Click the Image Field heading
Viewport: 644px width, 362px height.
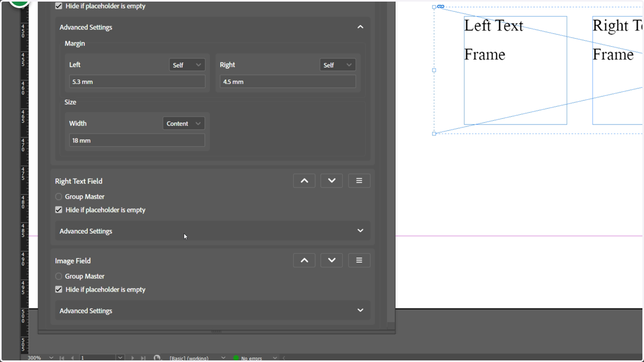[x=72, y=261]
